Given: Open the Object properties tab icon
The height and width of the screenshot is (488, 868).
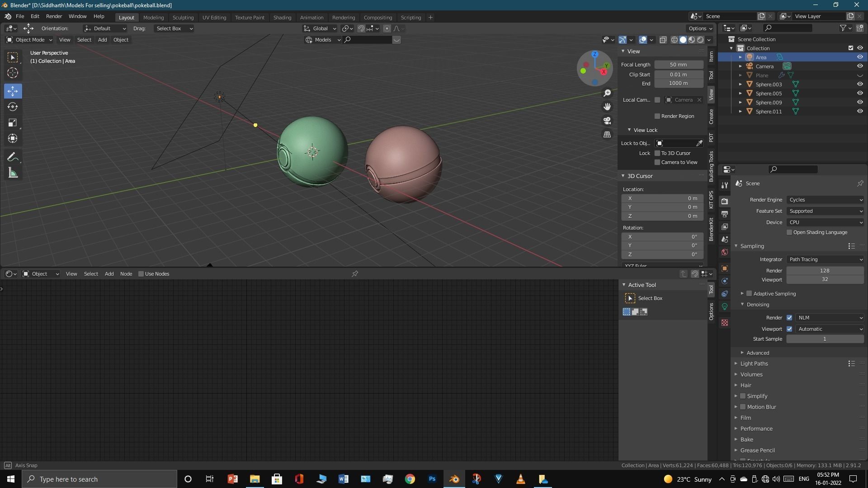Looking at the screenshot, I should click(x=725, y=268).
